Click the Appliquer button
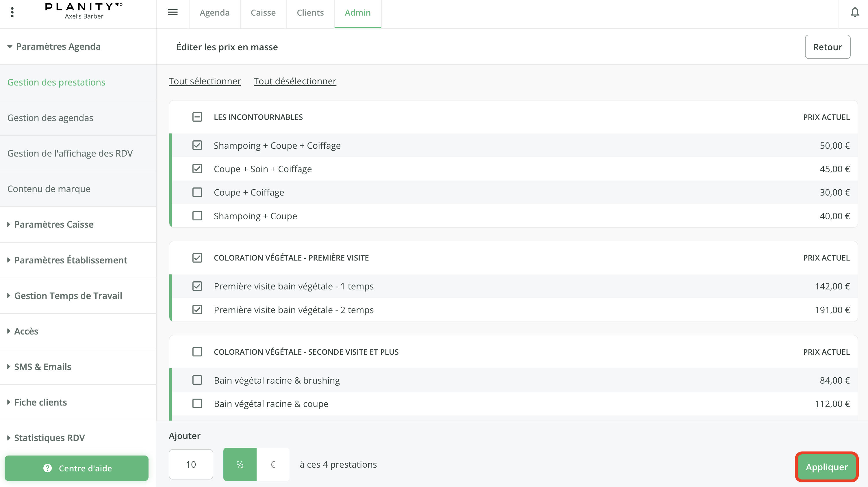The height and width of the screenshot is (487, 868). pos(826,467)
